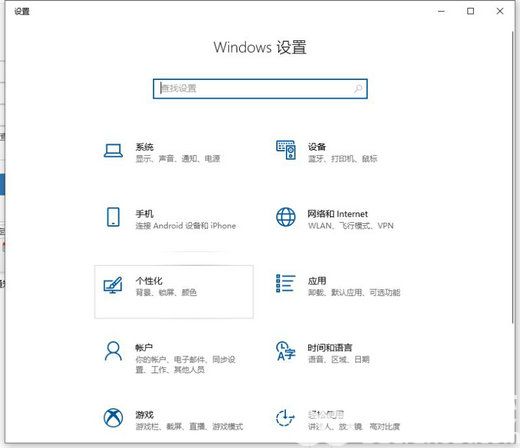Open the Ease of Access dial icon
Screen dimensions: 520x448
(285, 418)
